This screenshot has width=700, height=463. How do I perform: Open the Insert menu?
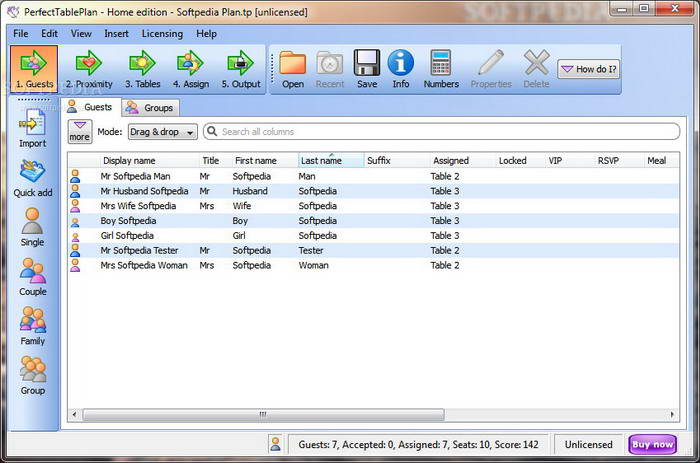116,33
